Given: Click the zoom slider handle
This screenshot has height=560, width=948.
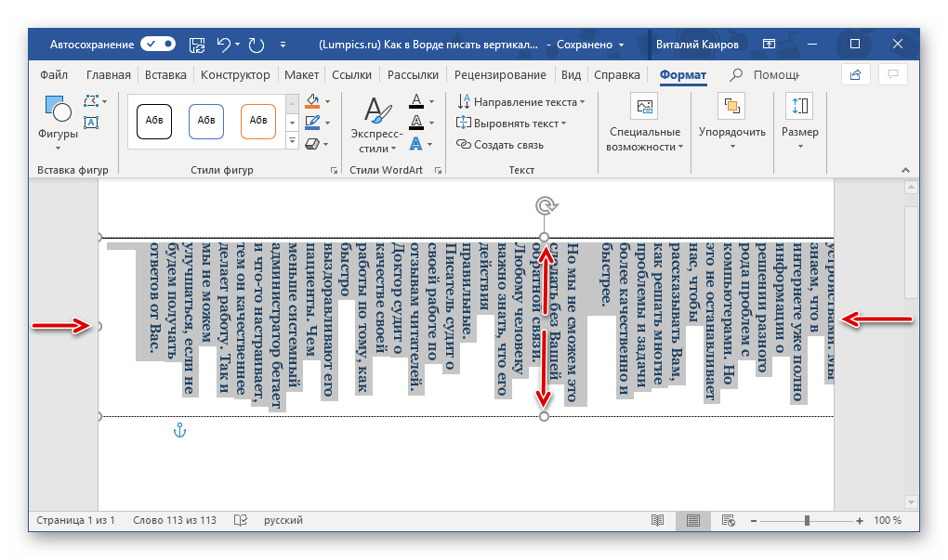Looking at the screenshot, I should [807, 520].
